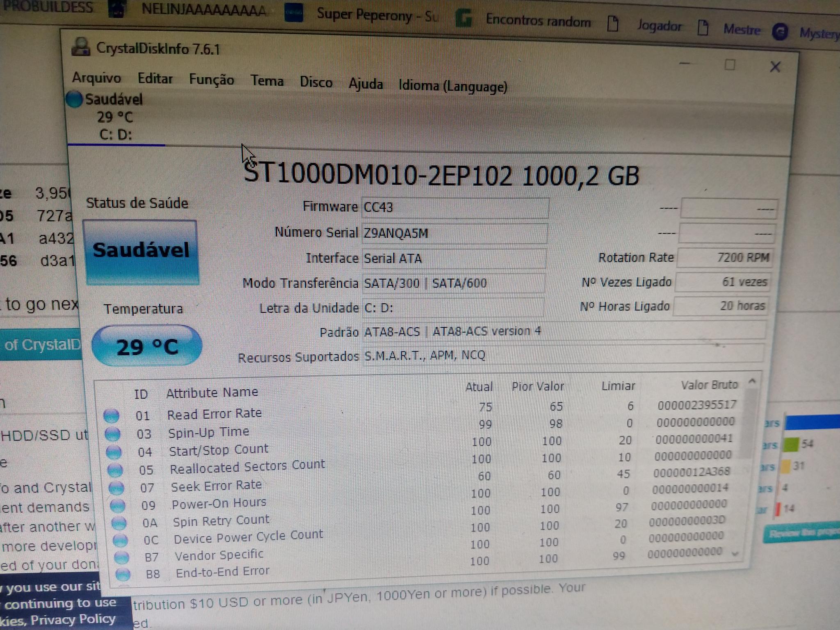The image size is (840, 630).
Task: Click the 29 °C temperature button
Action: 147,346
